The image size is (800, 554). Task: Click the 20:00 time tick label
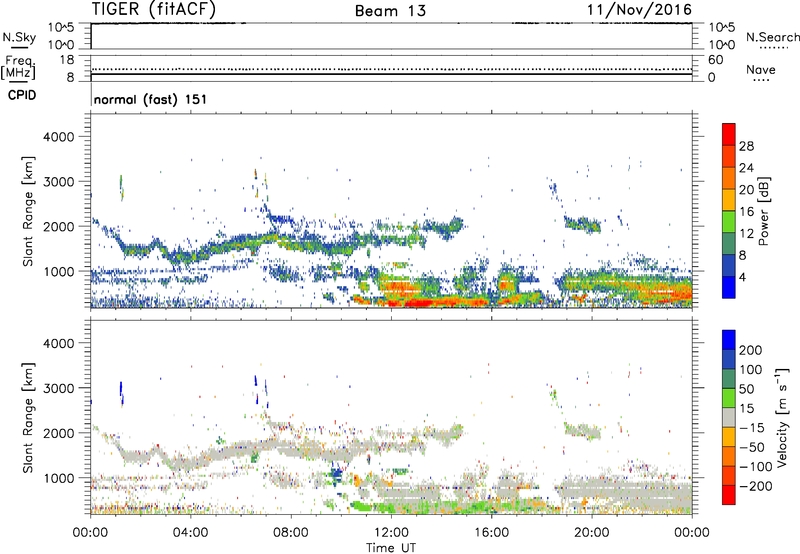[x=592, y=533]
